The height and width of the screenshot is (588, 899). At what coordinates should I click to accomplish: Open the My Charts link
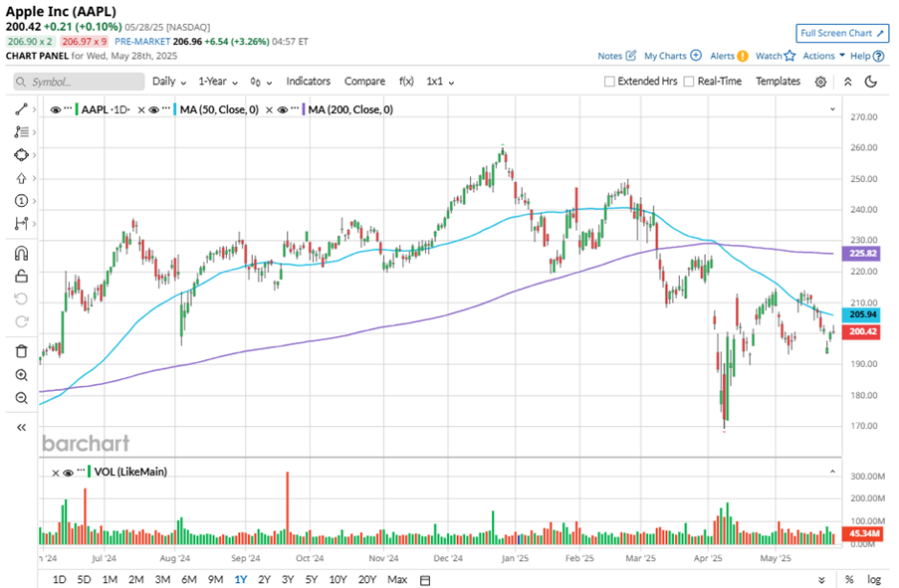coord(672,56)
